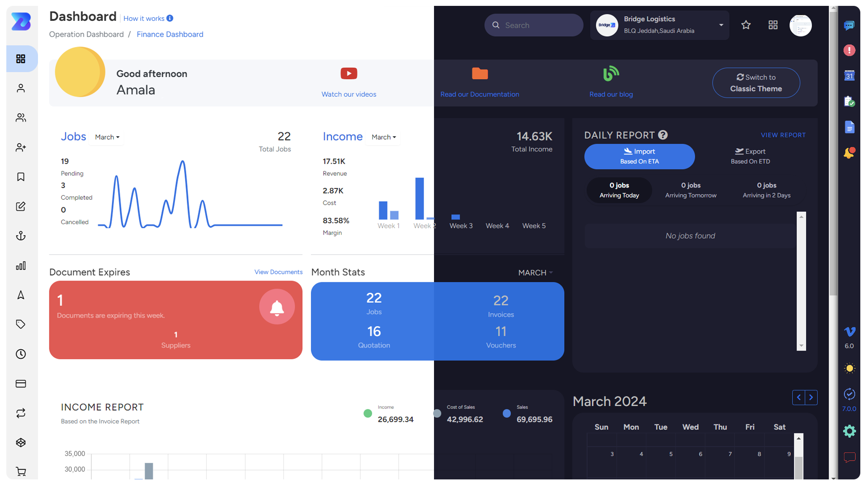
Task: Open the Jobs March month dropdown
Action: [107, 137]
